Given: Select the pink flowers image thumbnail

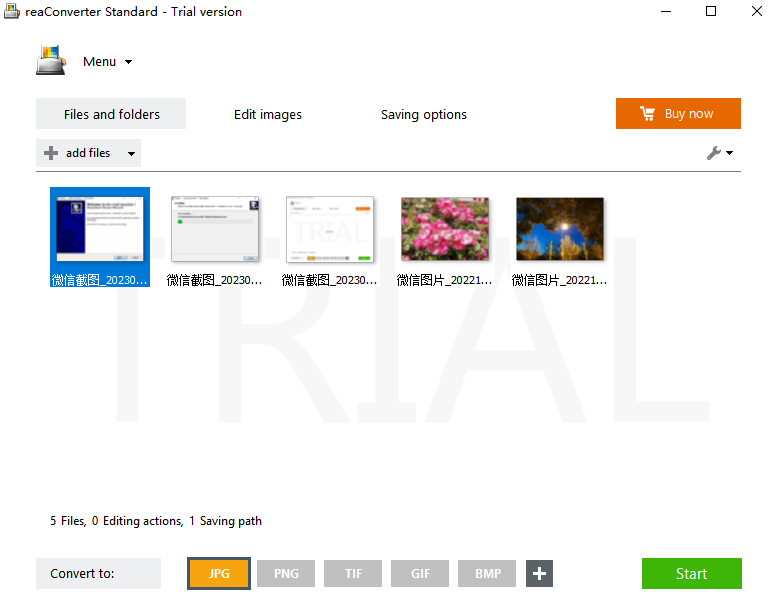Looking at the screenshot, I should (445, 229).
